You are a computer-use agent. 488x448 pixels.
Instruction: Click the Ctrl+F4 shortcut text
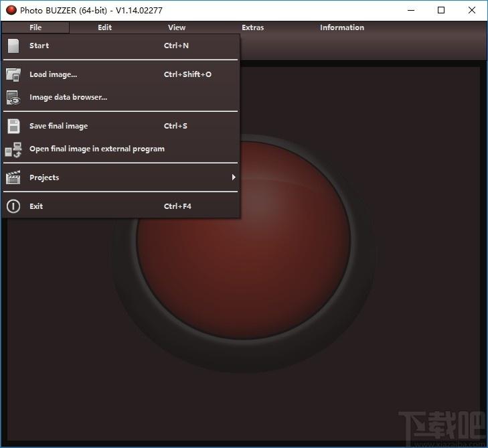click(x=177, y=206)
